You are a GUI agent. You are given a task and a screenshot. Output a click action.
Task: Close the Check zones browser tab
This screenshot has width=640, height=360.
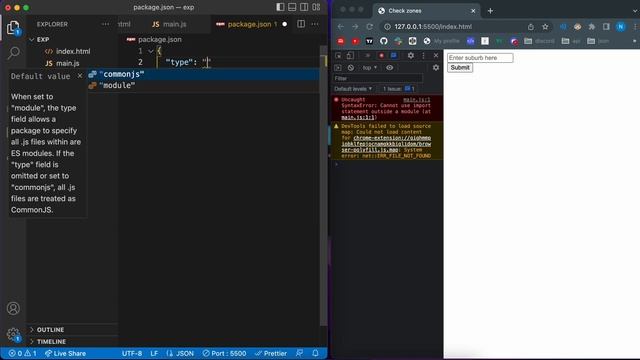pos(473,11)
